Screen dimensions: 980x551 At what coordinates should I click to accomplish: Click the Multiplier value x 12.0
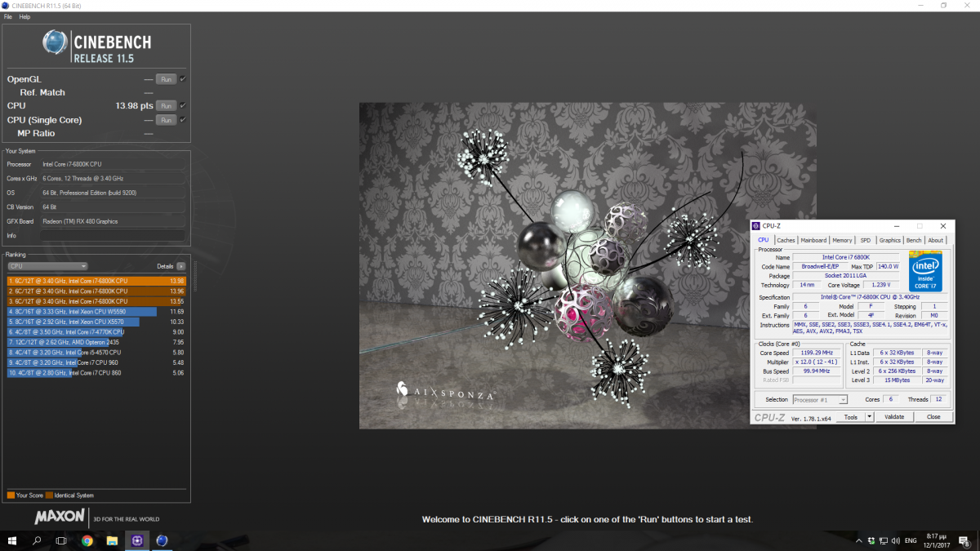pos(817,362)
